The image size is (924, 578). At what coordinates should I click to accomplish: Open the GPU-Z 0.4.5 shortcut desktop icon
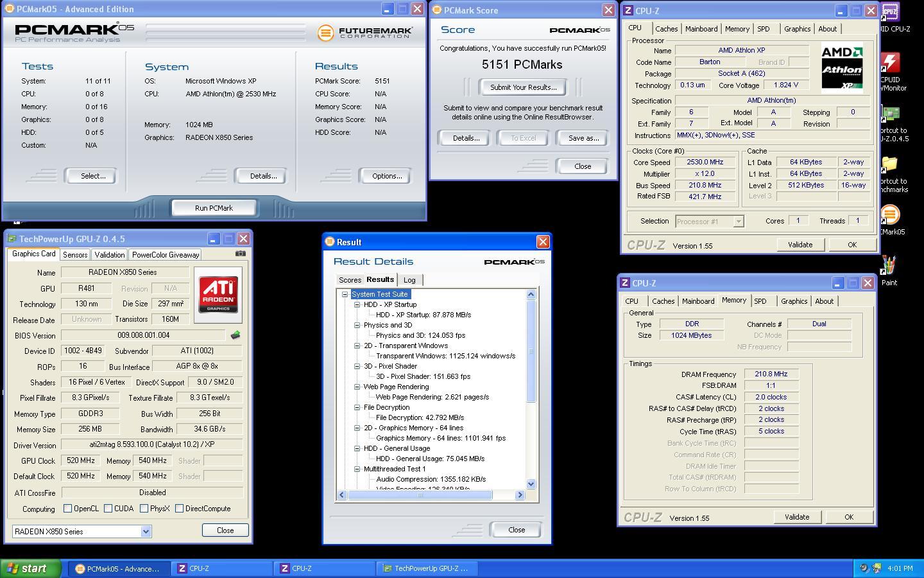click(x=892, y=122)
